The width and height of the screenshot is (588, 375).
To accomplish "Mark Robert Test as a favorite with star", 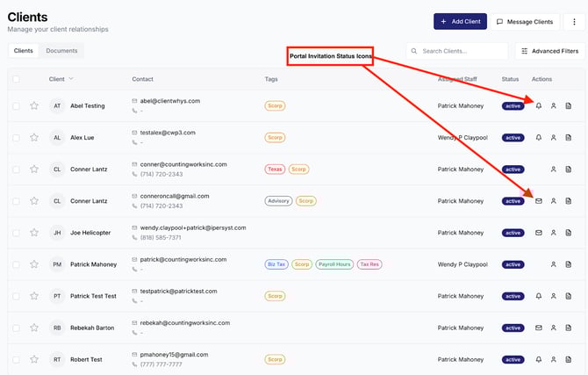I will coord(34,359).
